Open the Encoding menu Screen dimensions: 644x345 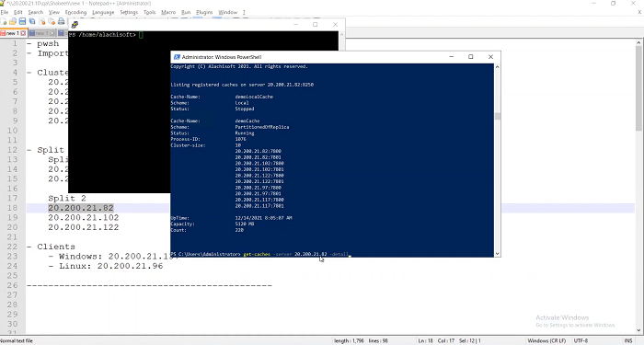(76, 12)
